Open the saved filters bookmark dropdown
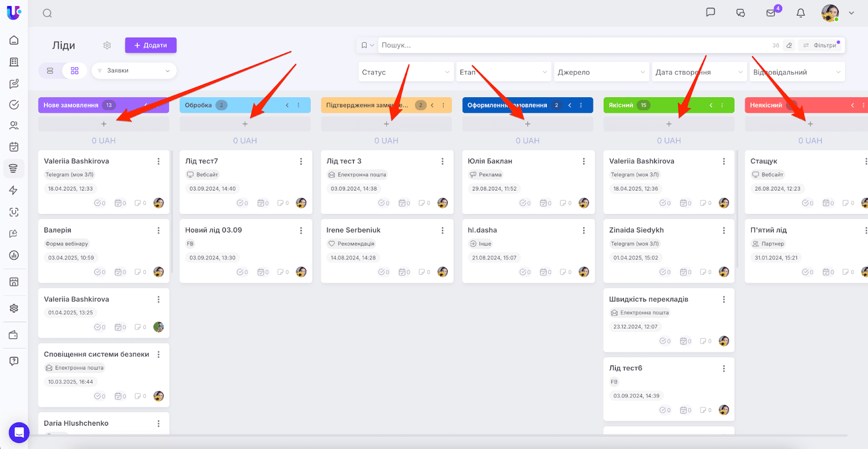 [x=367, y=46]
